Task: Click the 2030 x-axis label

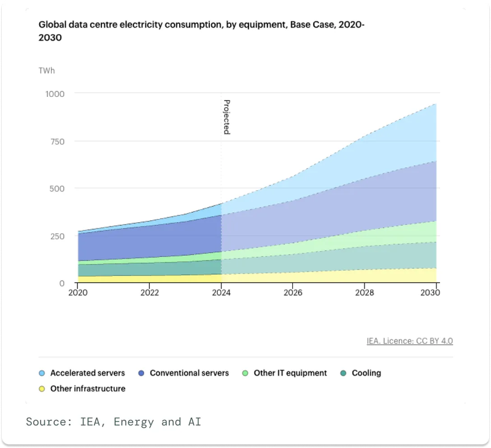Action: pos(430,292)
